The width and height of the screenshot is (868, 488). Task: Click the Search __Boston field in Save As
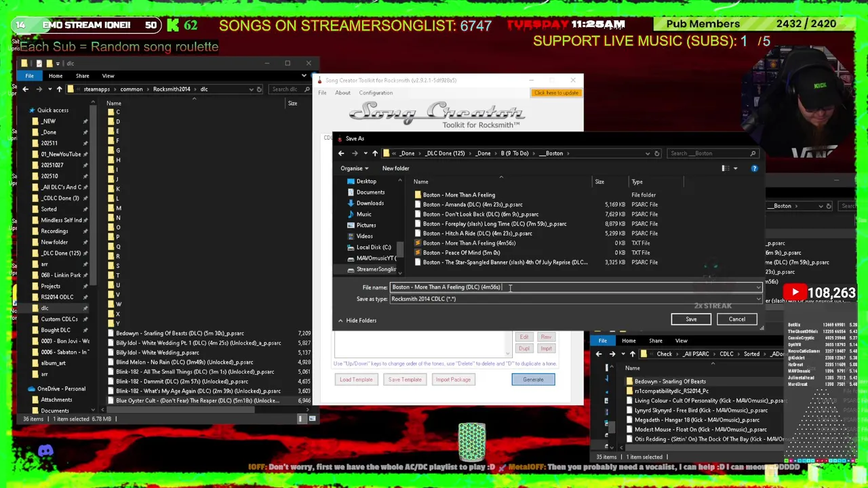click(x=713, y=153)
